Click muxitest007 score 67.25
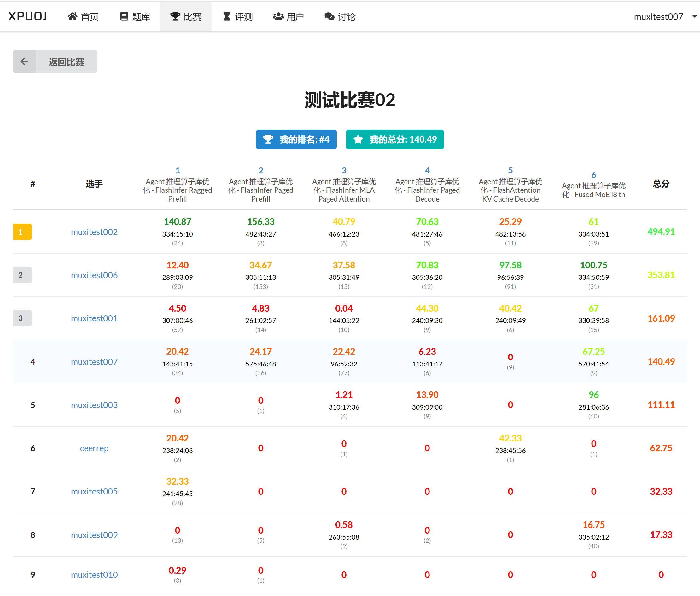 pyautogui.click(x=593, y=352)
